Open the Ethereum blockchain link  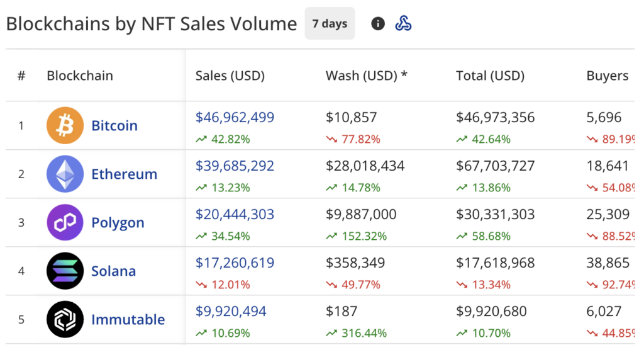[x=124, y=174]
